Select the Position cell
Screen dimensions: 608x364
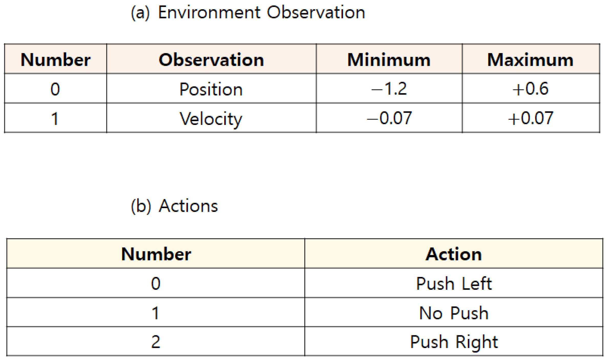[x=211, y=89]
